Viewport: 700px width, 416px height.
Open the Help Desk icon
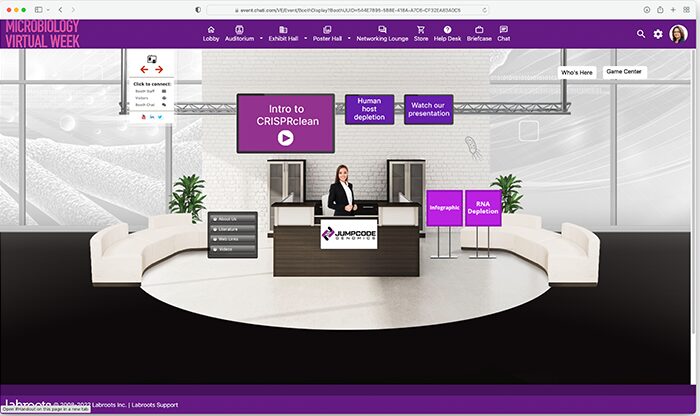point(447,33)
